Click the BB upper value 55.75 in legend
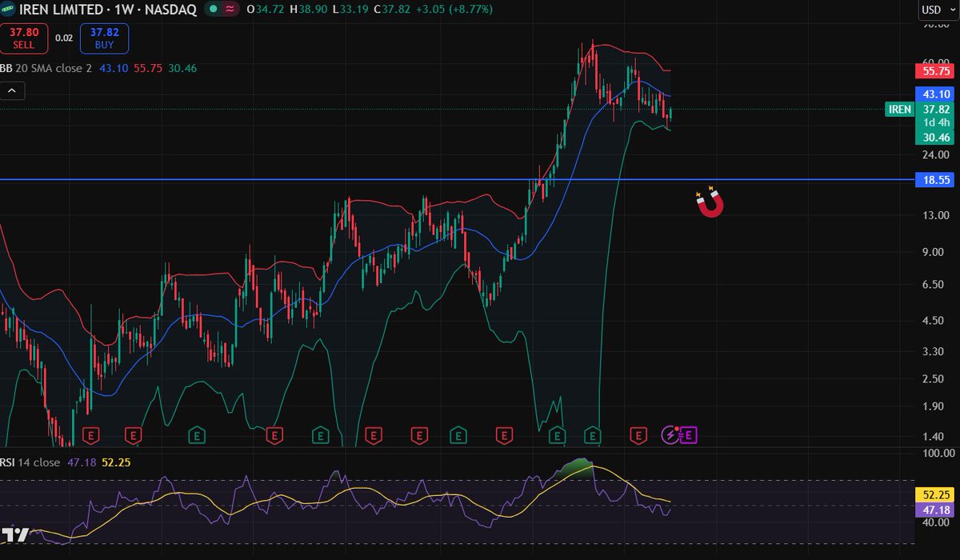The width and height of the screenshot is (960, 560). (x=148, y=69)
